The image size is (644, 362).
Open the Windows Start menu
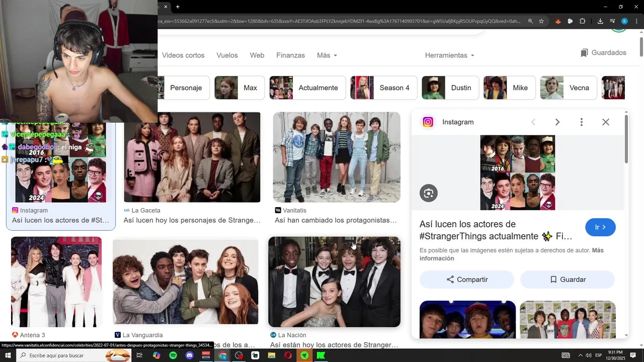pos(8,355)
